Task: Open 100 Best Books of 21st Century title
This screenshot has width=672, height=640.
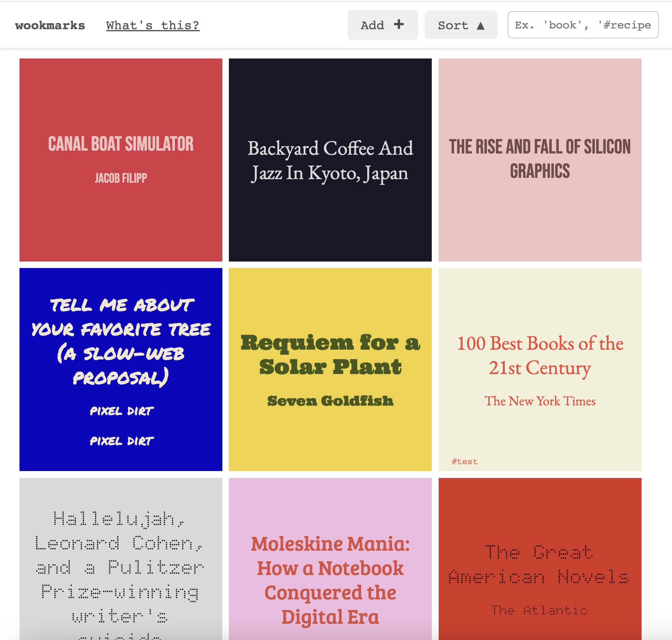Action: click(x=540, y=355)
